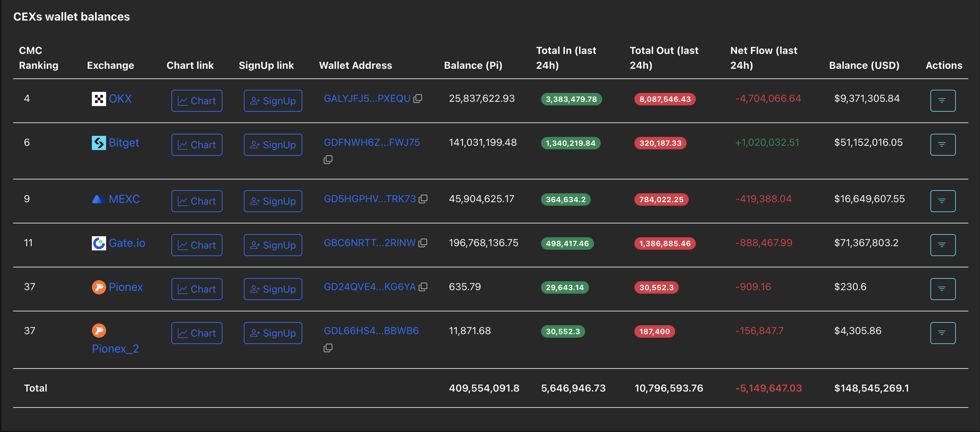The height and width of the screenshot is (432, 980).
Task: Open filter actions for MEXC row
Action: (x=942, y=201)
